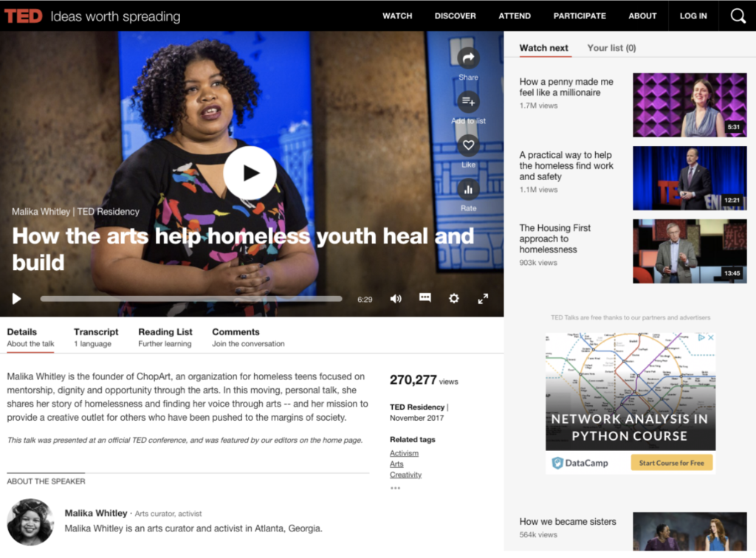Open video settings gear icon
756x558 pixels.
pos(454,298)
